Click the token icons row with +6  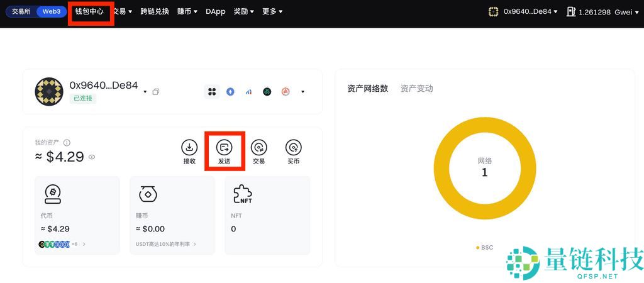58,244
